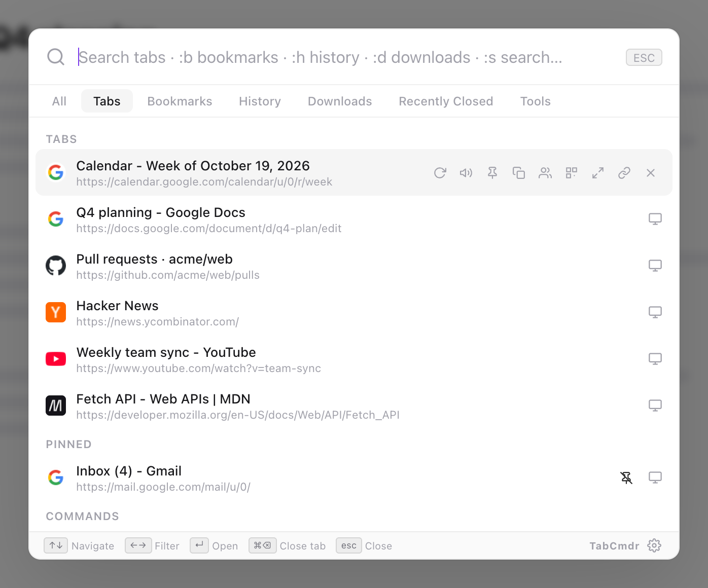Click the ESC button beside the search field

(x=644, y=57)
